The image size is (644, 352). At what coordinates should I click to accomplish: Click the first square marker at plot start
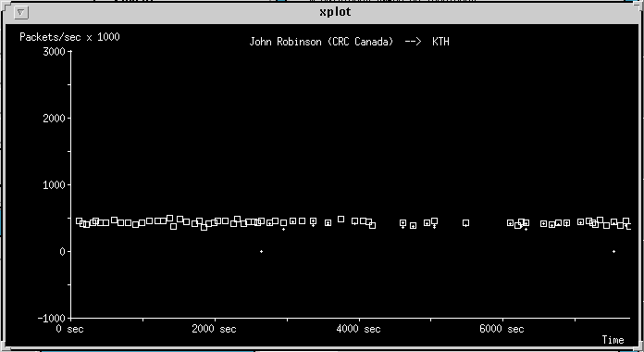click(79, 220)
